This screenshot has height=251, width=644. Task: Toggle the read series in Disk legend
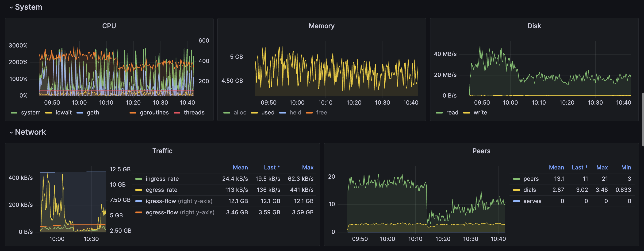point(452,113)
